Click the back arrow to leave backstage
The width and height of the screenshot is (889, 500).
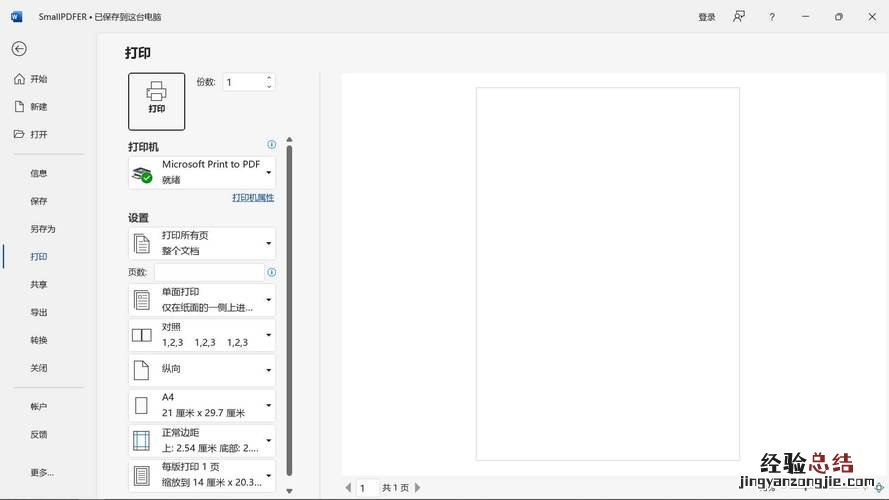coord(19,49)
